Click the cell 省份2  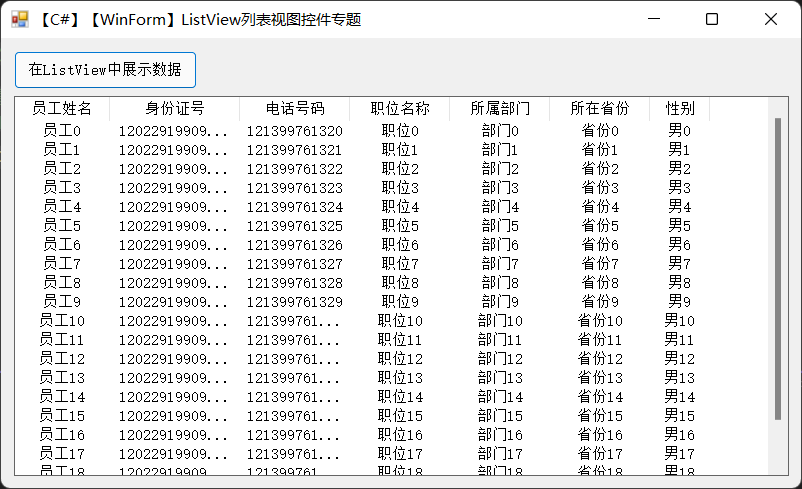(x=600, y=169)
